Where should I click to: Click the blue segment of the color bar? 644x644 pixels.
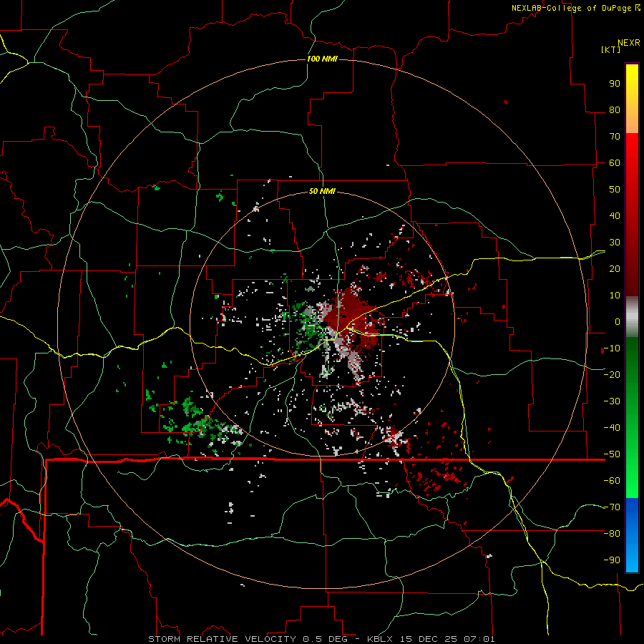pos(632,535)
